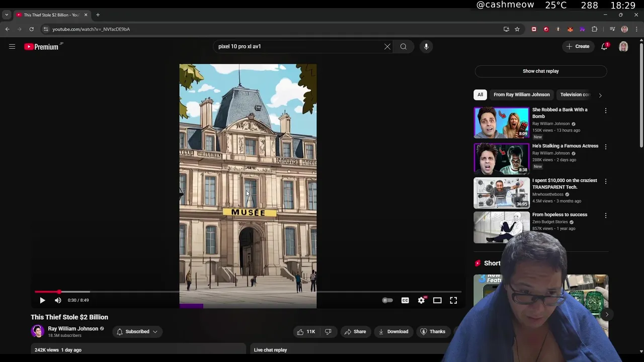Viewport: 644px width, 362px height.
Task: Open the MetaMask fox extension
Action: [570, 29]
